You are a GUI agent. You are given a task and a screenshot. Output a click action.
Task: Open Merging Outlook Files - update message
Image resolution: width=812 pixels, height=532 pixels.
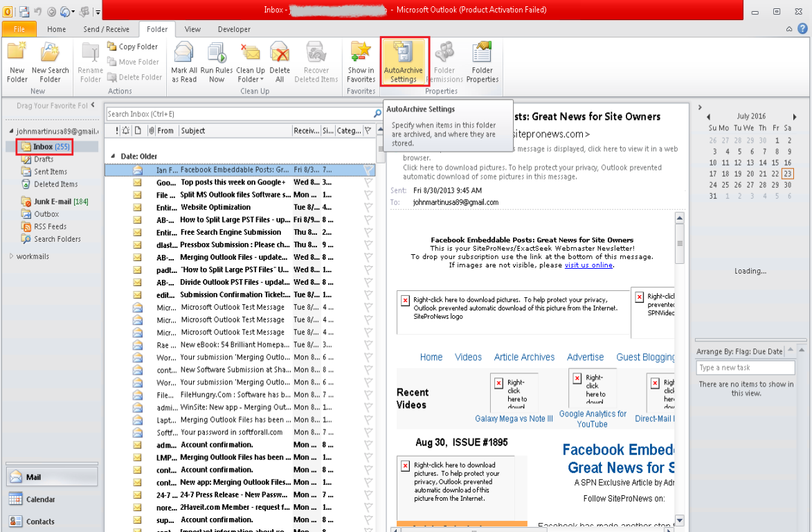coord(240,258)
